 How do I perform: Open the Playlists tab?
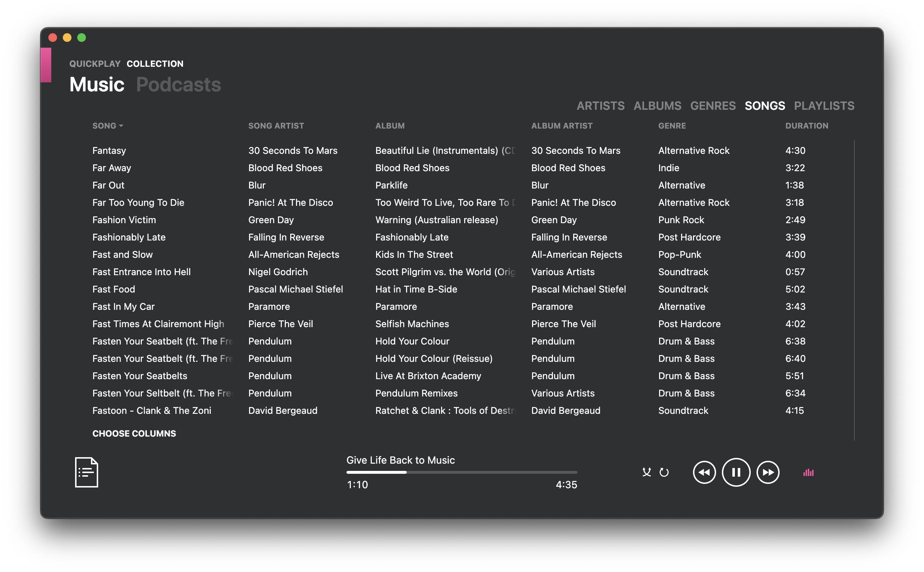824,105
